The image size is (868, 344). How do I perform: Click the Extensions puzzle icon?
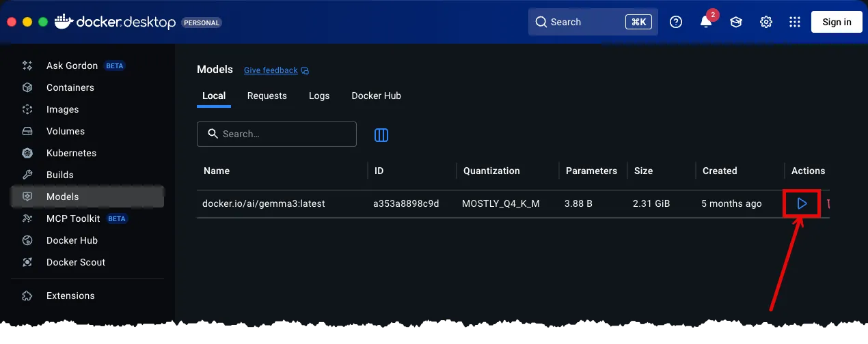tap(27, 296)
